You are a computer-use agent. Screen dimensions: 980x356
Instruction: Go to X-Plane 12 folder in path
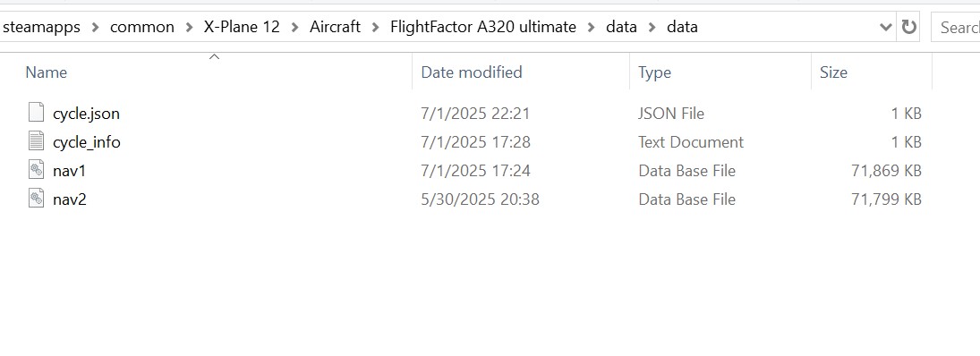click(242, 27)
